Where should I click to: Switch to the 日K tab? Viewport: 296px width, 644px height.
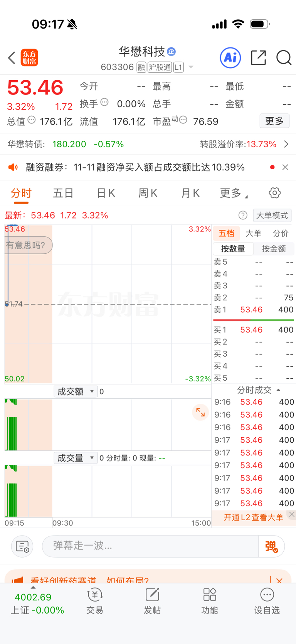pyautogui.click(x=106, y=193)
